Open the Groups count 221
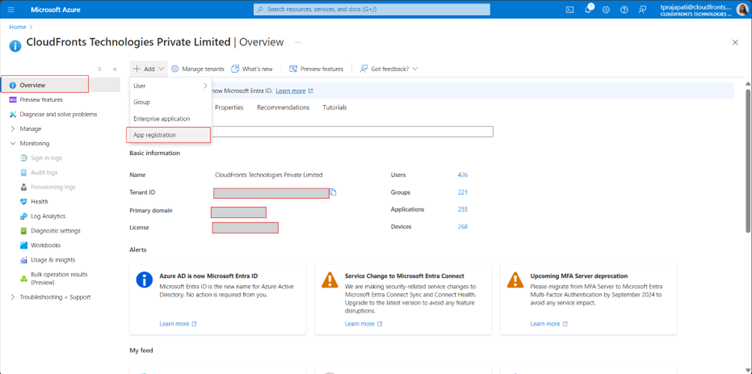Screen dimensions: 752x374 click(x=462, y=192)
